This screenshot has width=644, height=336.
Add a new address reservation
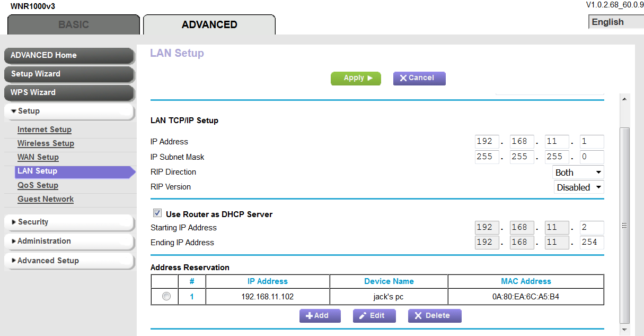click(320, 316)
